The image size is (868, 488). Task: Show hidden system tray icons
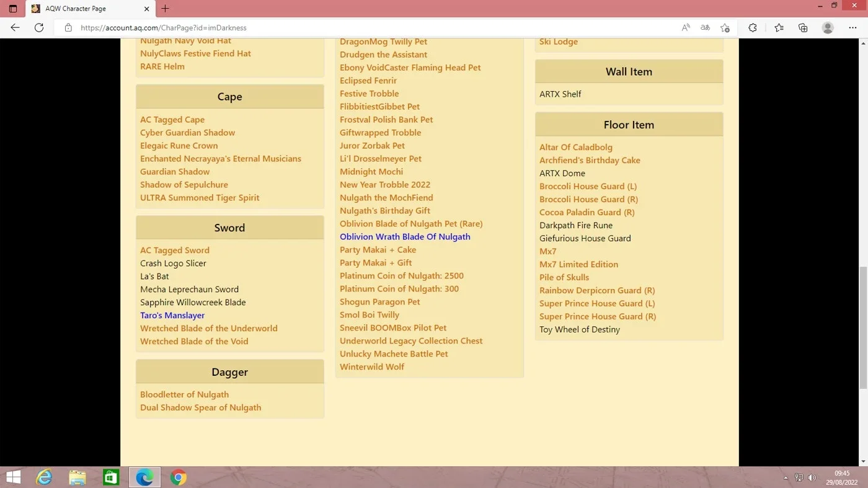[x=786, y=478]
